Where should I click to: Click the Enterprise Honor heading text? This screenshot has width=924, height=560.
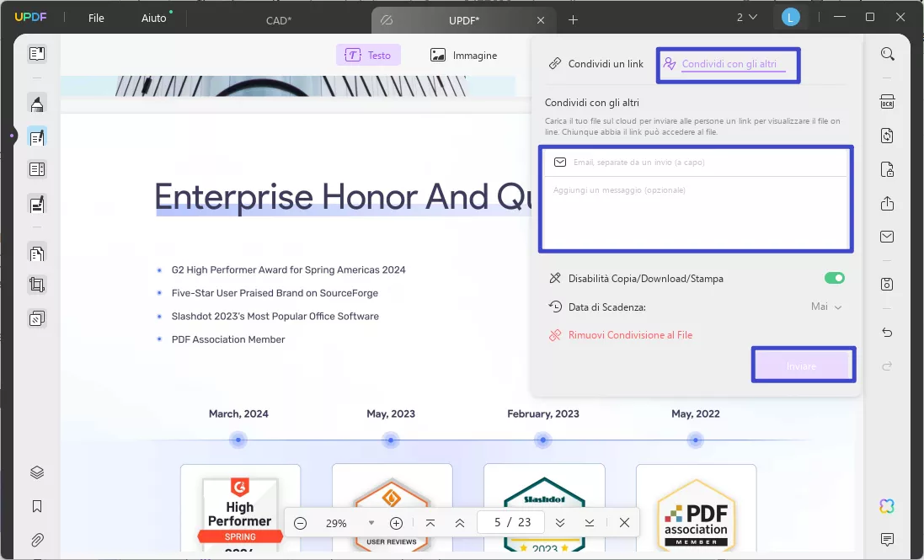point(343,196)
